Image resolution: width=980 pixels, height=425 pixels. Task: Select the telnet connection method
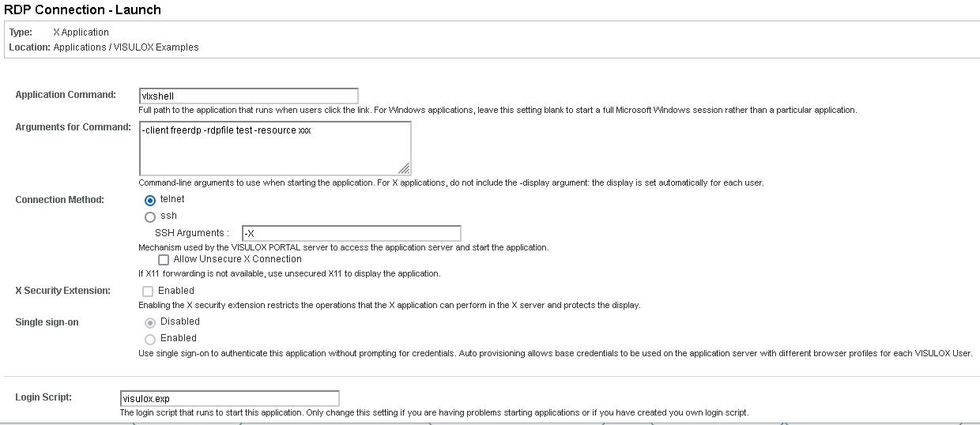point(150,200)
